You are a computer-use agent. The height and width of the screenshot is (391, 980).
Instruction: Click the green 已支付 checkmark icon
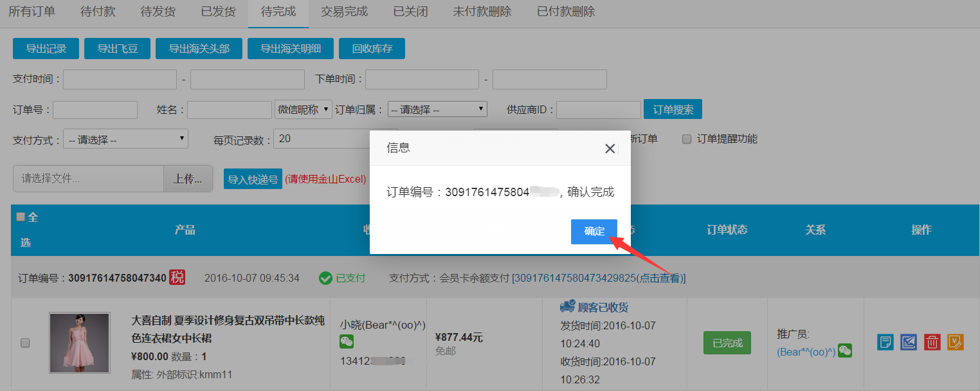(326, 278)
